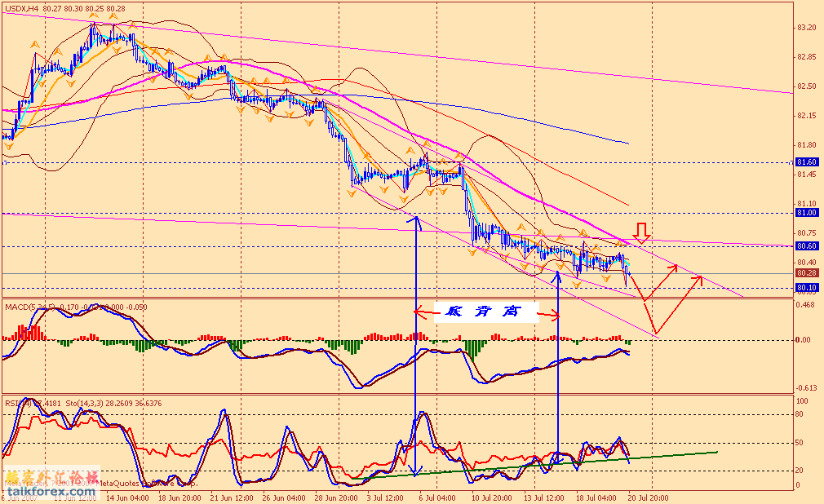
Task: Click the 80.75 price axis label
Action: pyautogui.click(x=807, y=232)
